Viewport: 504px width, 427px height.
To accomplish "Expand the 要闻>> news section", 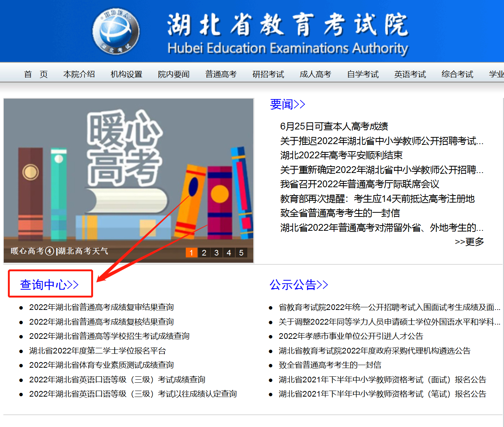I will [287, 104].
